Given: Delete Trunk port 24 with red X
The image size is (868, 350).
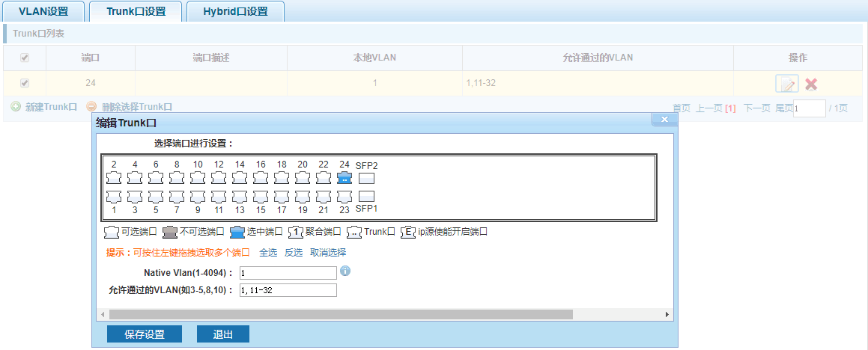Looking at the screenshot, I should pos(811,84).
